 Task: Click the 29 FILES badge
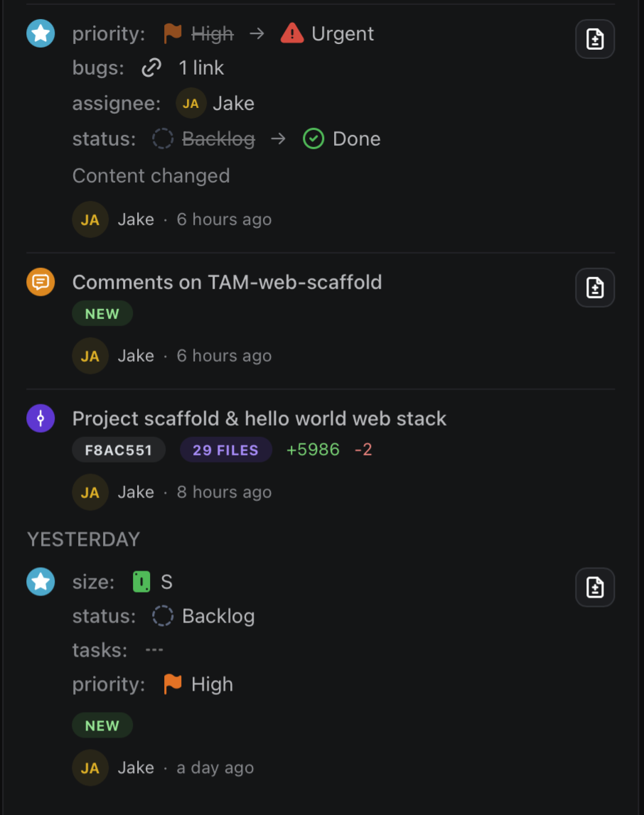(x=225, y=450)
